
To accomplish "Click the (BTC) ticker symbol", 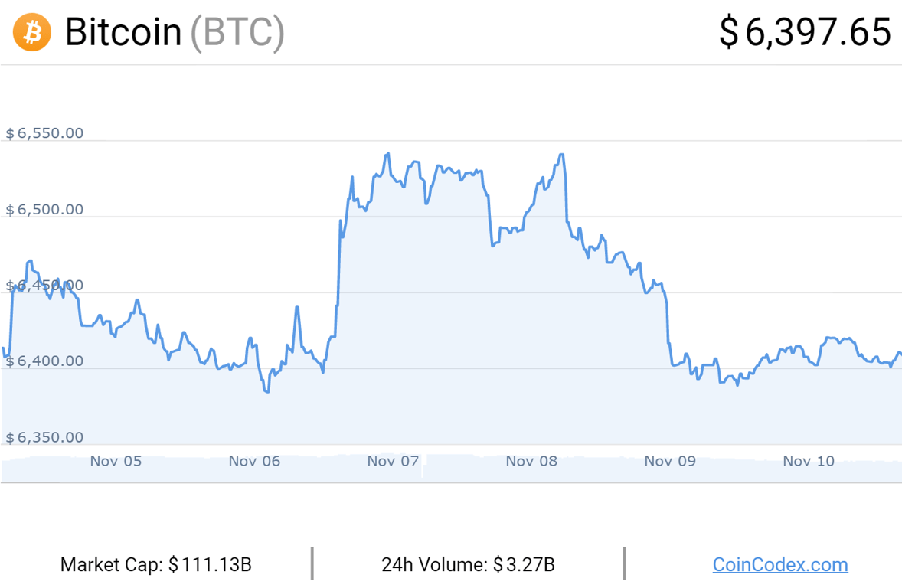I will [237, 33].
